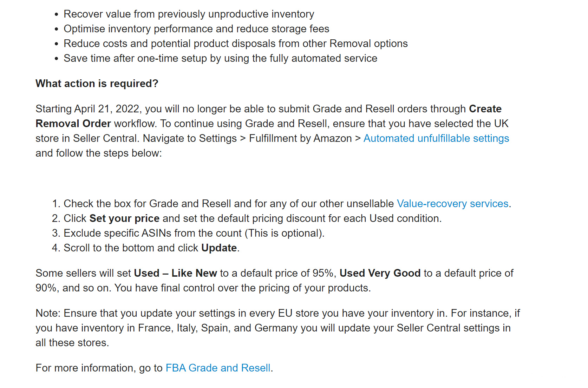Click the 'What action is required?' heading
Viewport: 588px width, 388px height.
97,84
